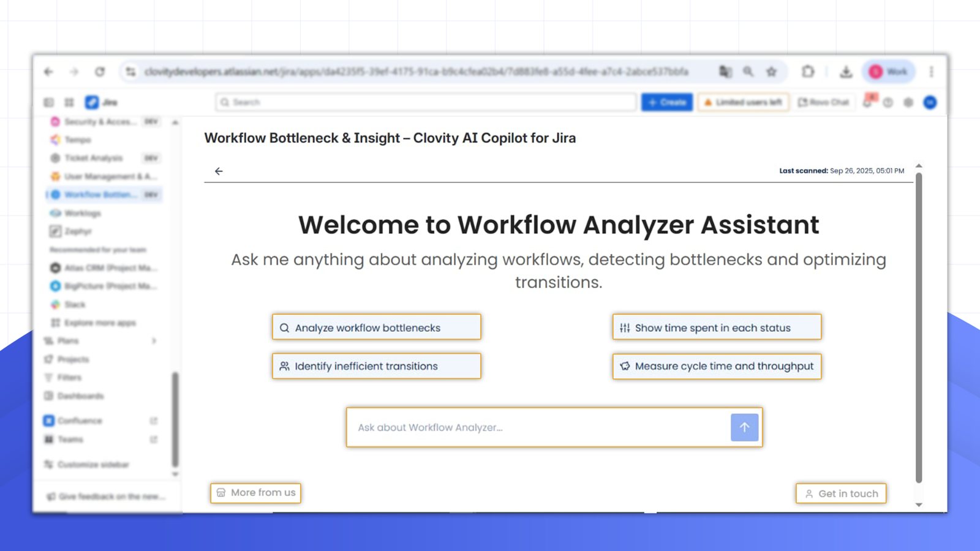Click Analyze workflow bottlenecks suggestion
The height and width of the screenshot is (551, 980).
pyautogui.click(x=377, y=328)
